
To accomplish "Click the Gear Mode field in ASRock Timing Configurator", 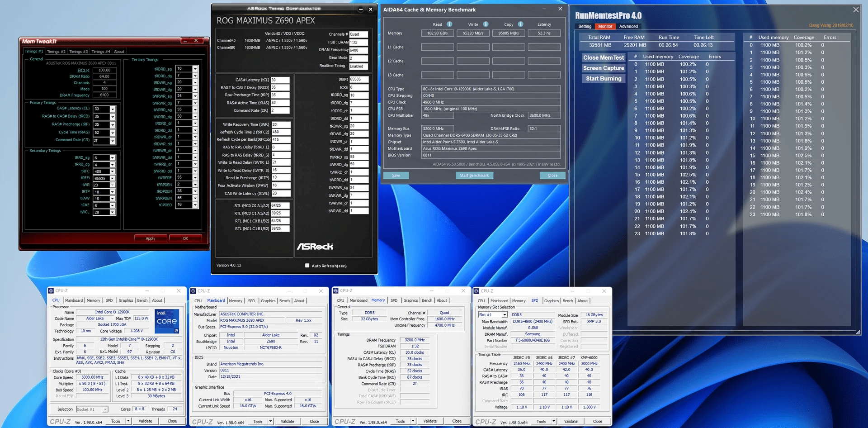I will coord(359,58).
